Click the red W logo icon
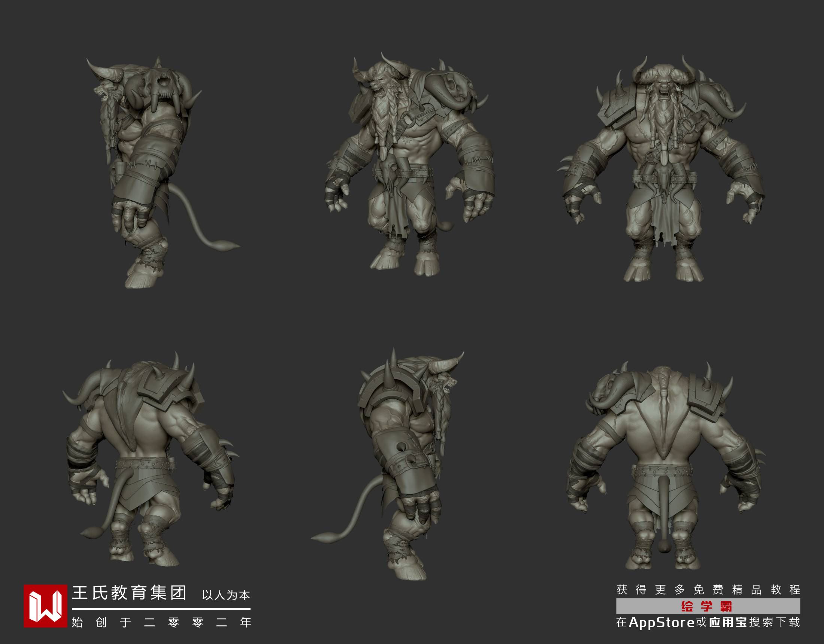The height and width of the screenshot is (644, 824). coord(46,606)
